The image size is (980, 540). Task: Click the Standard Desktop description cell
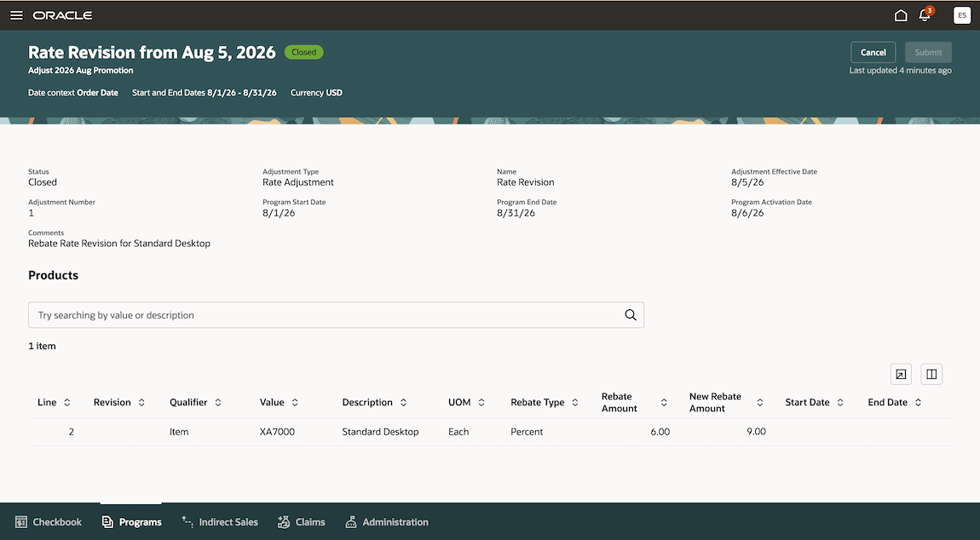point(380,432)
